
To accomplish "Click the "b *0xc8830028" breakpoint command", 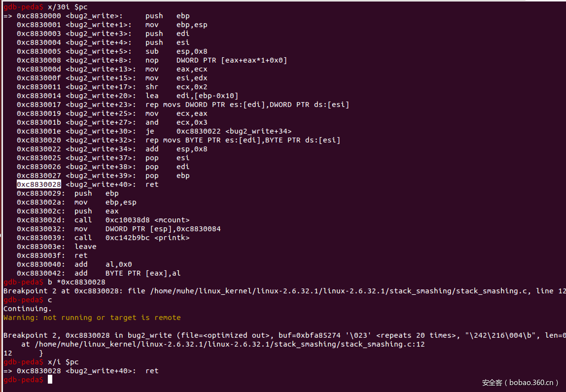I will (76, 282).
